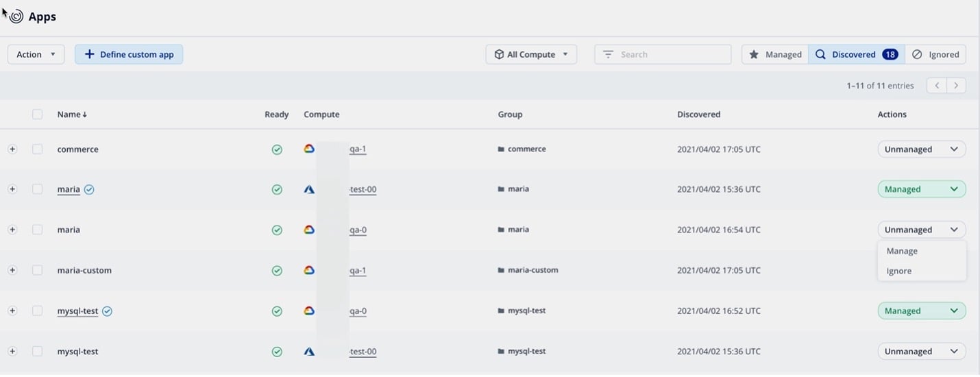Click the green ready checkmark for commerce
Viewport: 980px width, 377px height.
(x=277, y=149)
